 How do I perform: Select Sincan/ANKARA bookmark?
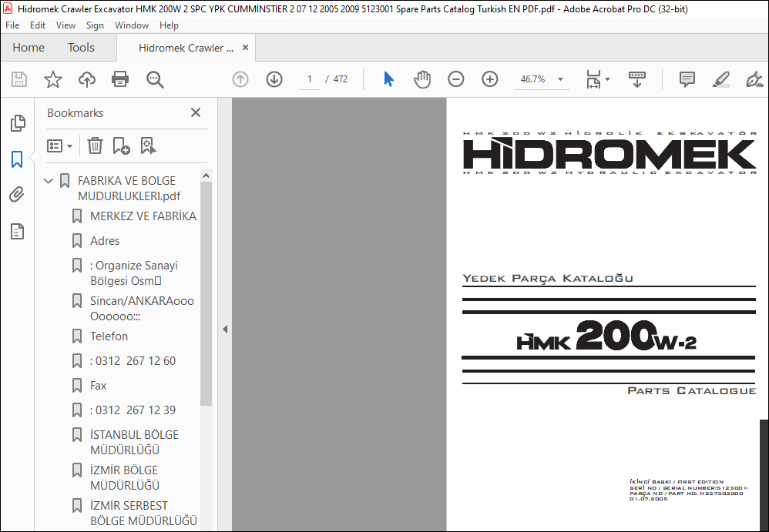click(x=142, y=309)
